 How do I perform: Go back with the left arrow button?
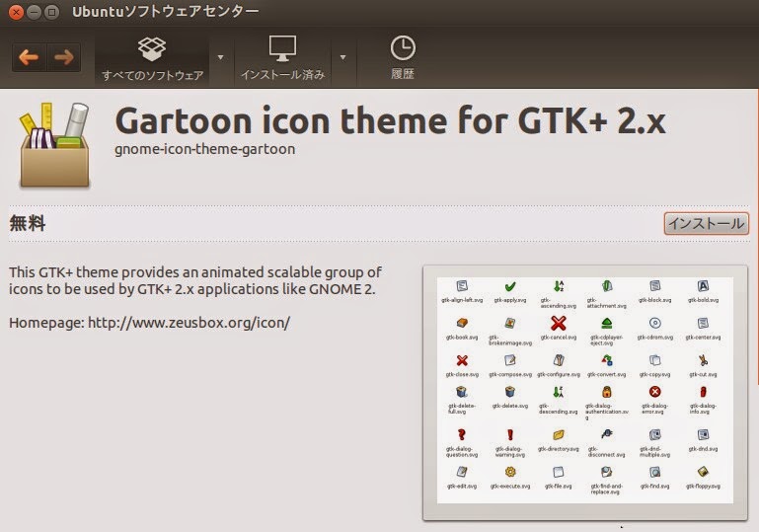29,57
